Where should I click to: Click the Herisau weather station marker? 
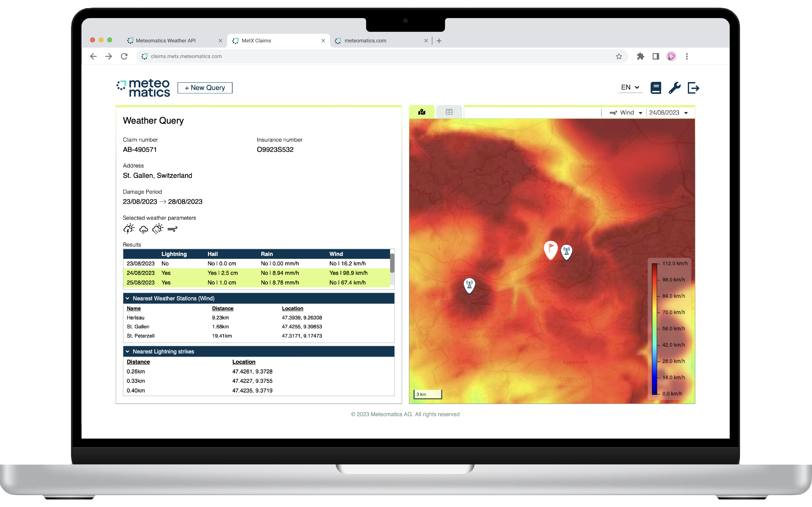pos(469,285)
